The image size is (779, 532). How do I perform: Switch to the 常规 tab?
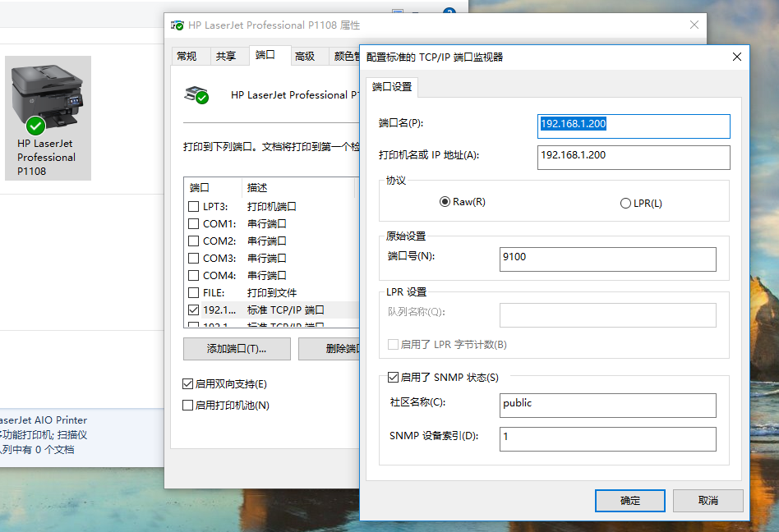(187, 56)
